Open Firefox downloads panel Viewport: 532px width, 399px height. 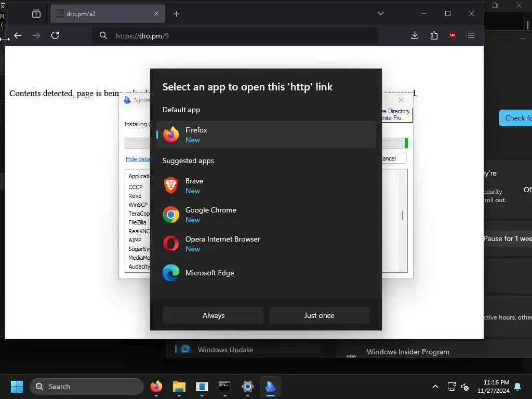415,35
